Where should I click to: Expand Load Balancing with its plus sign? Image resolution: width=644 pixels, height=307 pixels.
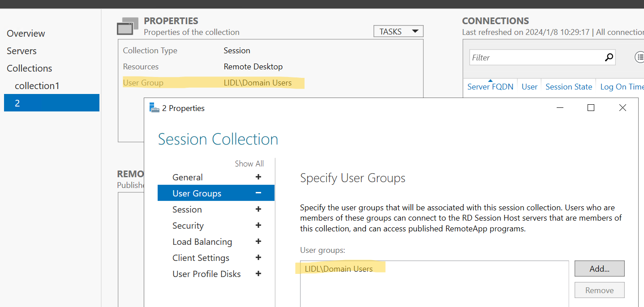click(258, 242)
